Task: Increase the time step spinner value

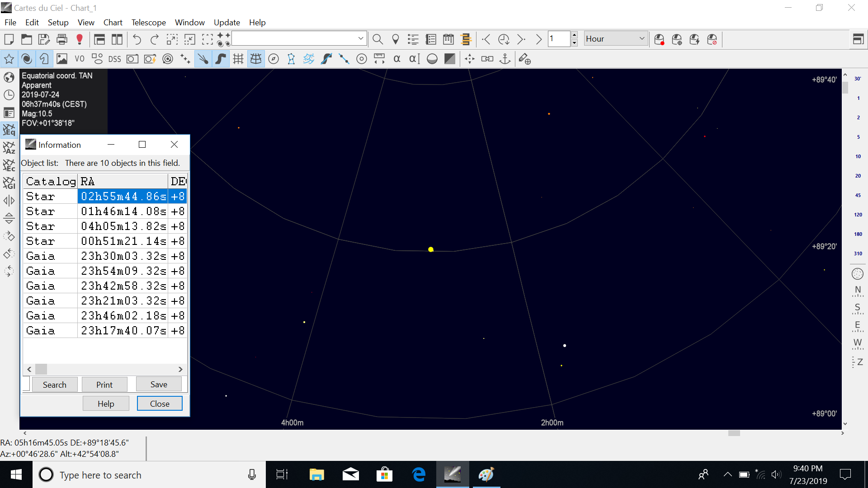Action: 574,35
